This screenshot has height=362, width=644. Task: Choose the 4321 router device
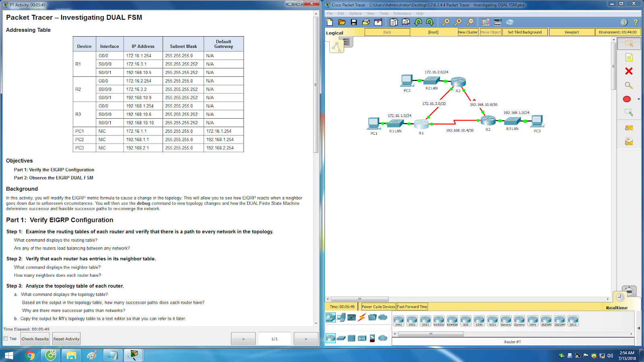(493, 321)
